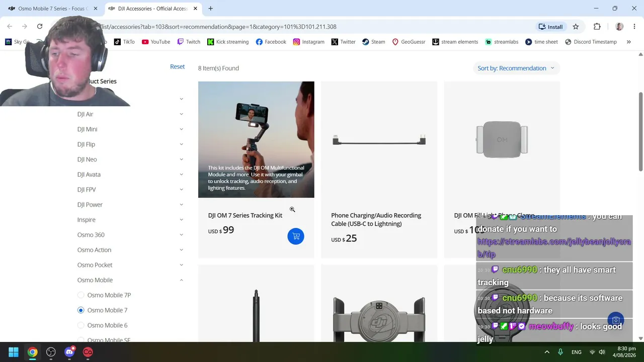Open the TikTok bookmark
This screenshot has width=644, height=362.
click(x=124, y=42)
